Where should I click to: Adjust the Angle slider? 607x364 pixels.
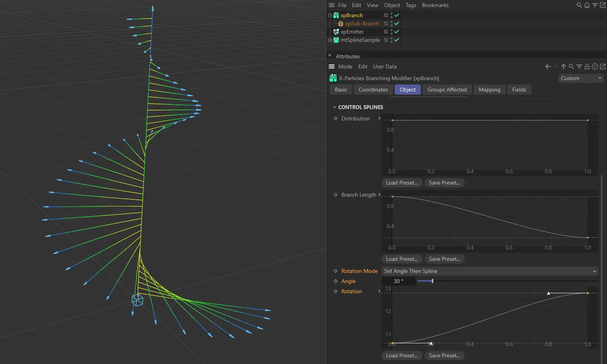click(x=432, y=281)
